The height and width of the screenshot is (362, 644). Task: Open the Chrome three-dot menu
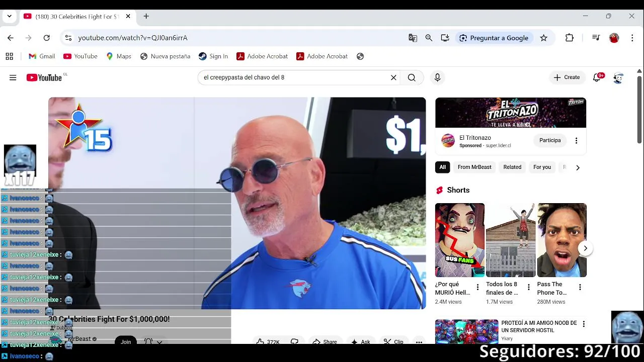(632, 38)
